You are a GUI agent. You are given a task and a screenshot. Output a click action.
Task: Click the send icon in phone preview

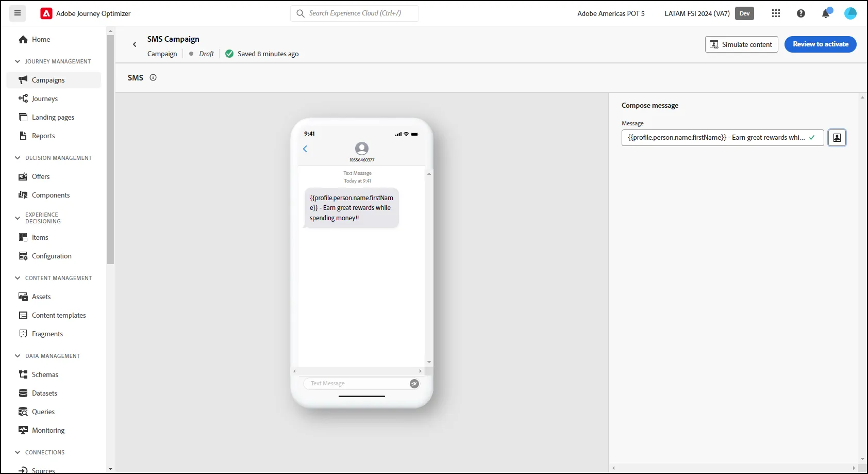coord(414,383)
